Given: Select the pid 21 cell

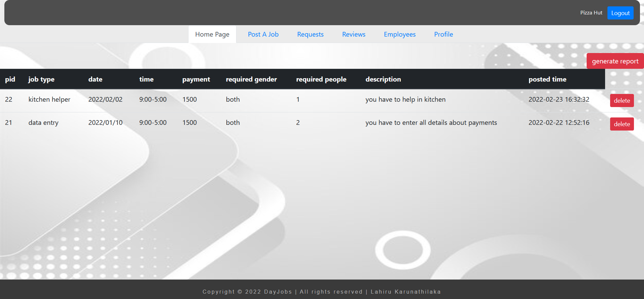Looking at the screenshot, I should (x=9, y=122).
